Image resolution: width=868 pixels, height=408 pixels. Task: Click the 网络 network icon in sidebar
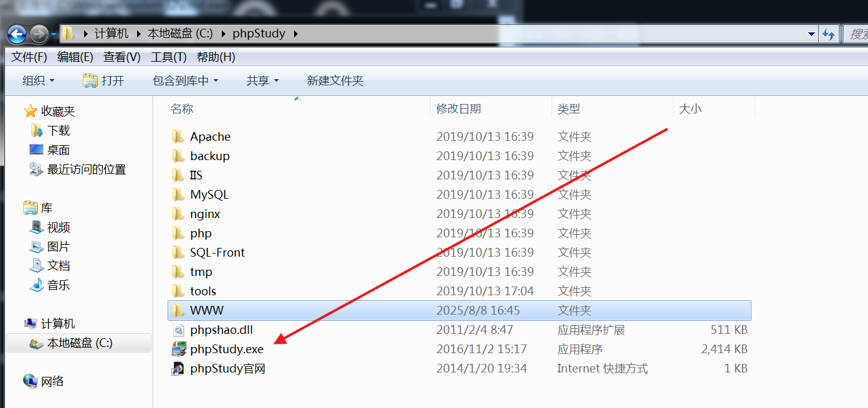[x=30, y=381]
